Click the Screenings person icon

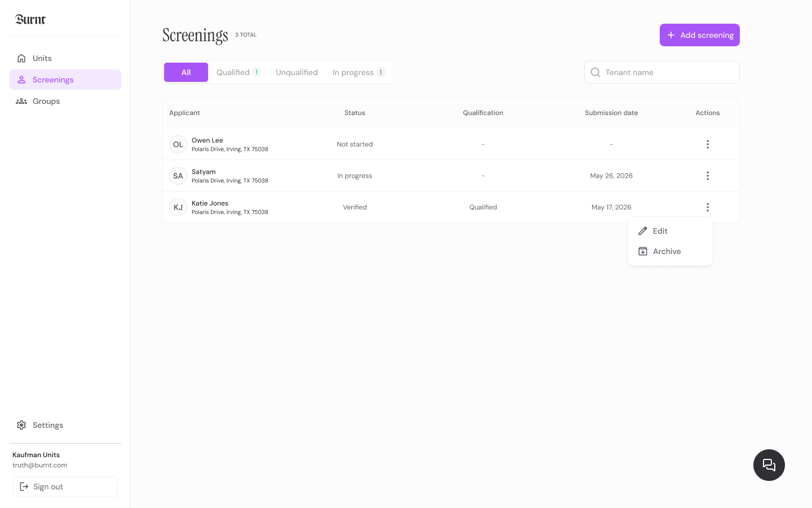21,80
